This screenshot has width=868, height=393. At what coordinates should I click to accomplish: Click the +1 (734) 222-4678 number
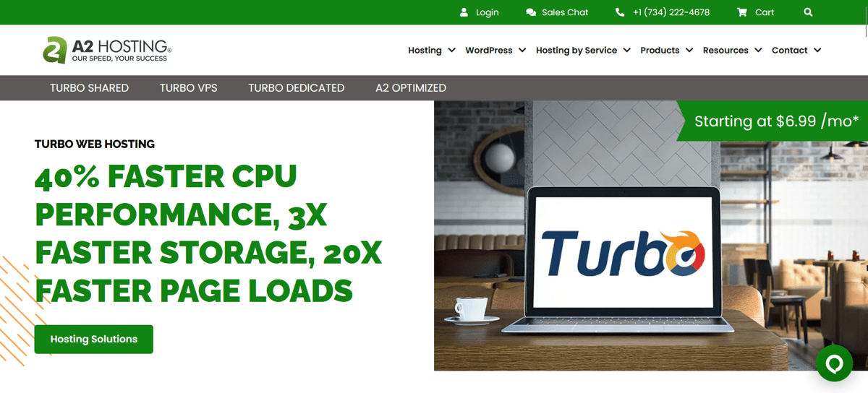click(671, 12)
